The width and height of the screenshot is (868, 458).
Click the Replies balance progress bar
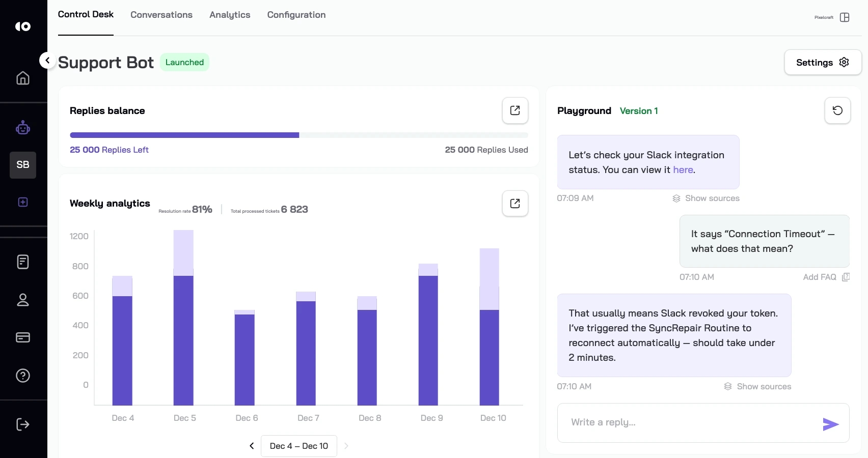point(299,135)
